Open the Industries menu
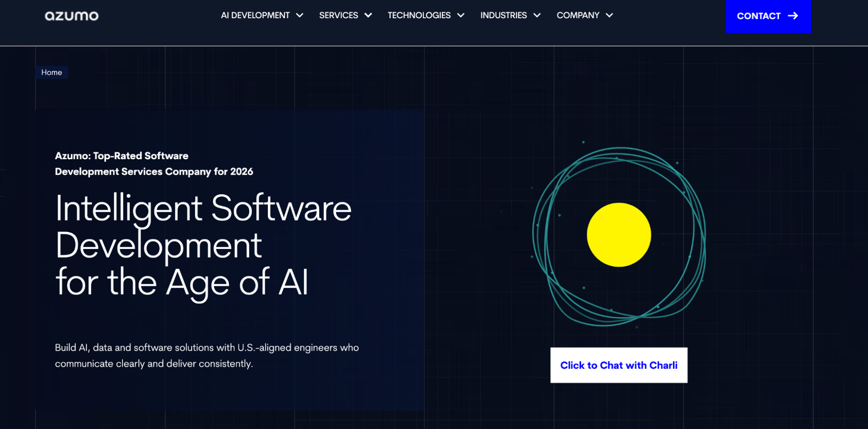 tap(511, 15)
